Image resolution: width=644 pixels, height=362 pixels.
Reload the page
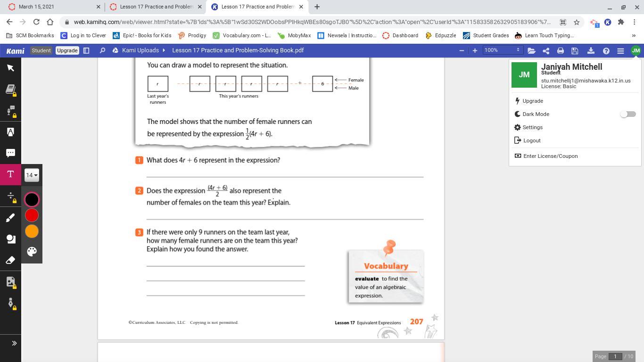point(36,22)
